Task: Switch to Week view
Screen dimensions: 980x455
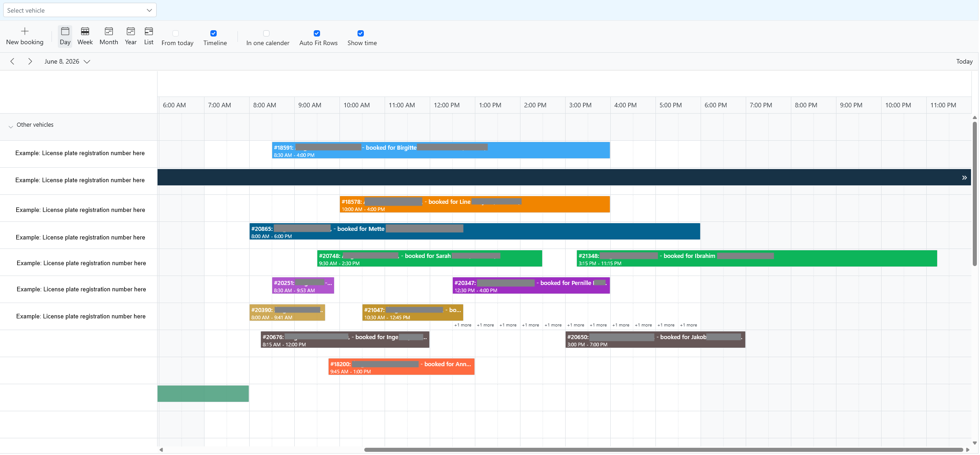Action: pyautogui.click(x=85, y=37)
